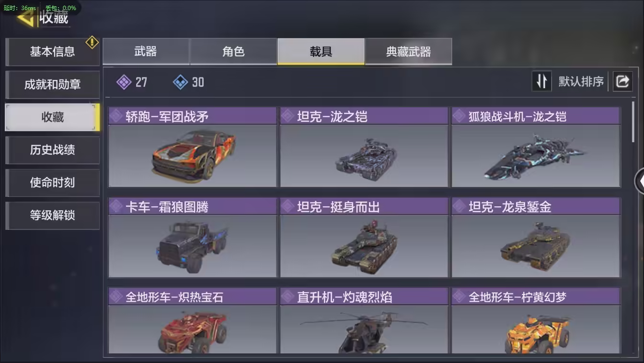
Task: Open 历史战绩 in the sidebar
Action: click(52, 150)
